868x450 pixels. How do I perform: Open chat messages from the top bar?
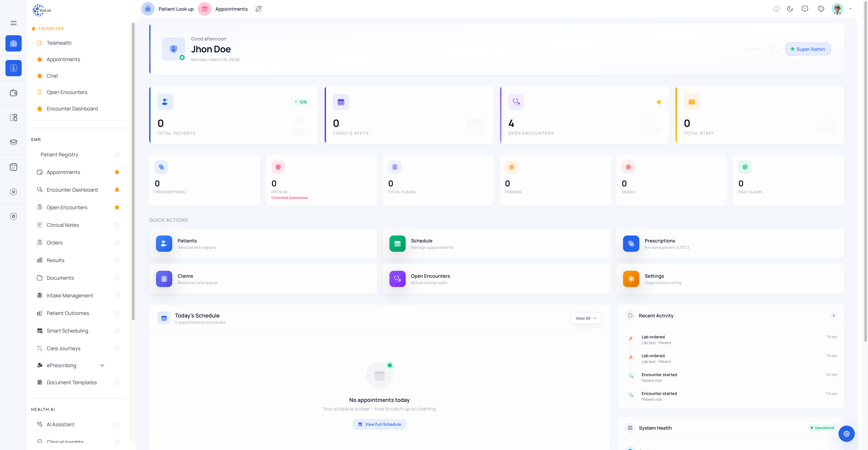(805, 9)
